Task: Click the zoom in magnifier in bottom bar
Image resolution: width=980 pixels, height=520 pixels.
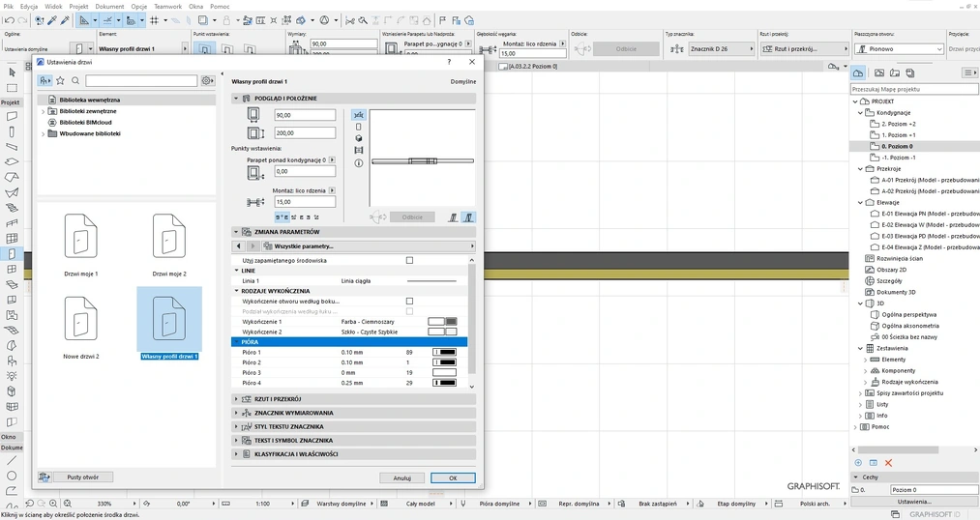Action: click(x=53, y=504)
